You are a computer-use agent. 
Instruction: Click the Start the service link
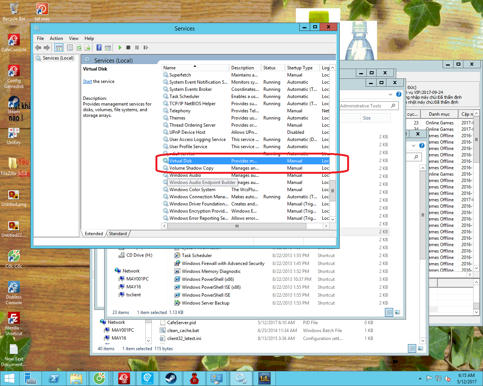pos(87,81)
